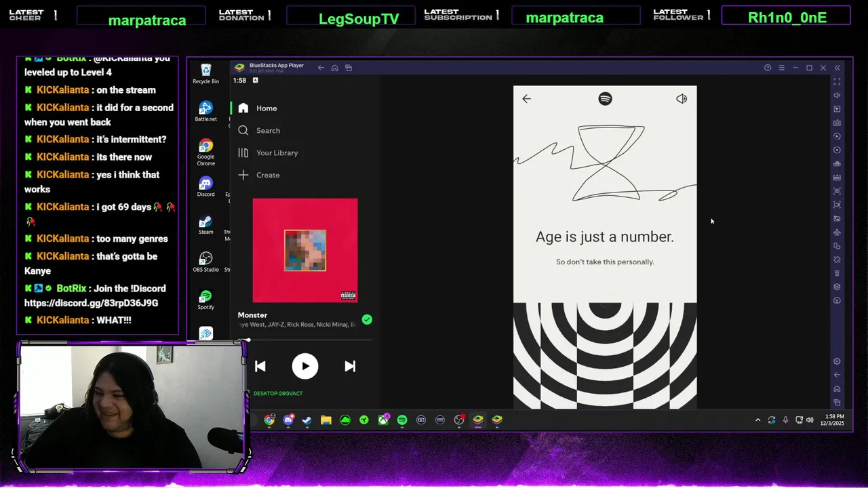Open BlueStacks help question mark

(x=768, y=68)
